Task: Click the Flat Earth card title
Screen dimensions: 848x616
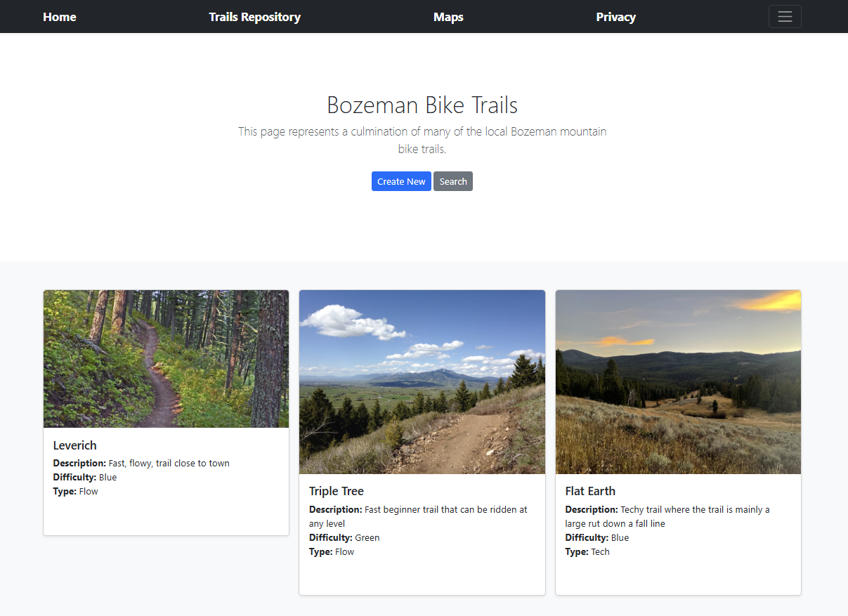Action: [590, 491]
